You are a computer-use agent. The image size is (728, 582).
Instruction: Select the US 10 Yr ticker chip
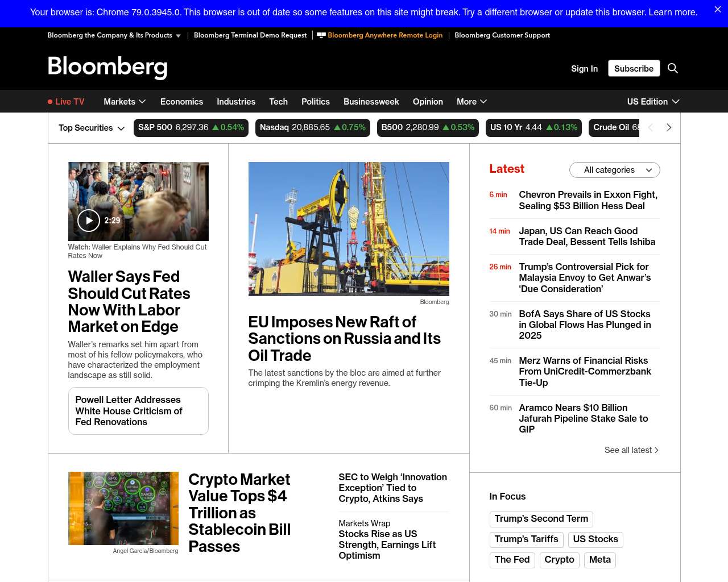[534, 128]
